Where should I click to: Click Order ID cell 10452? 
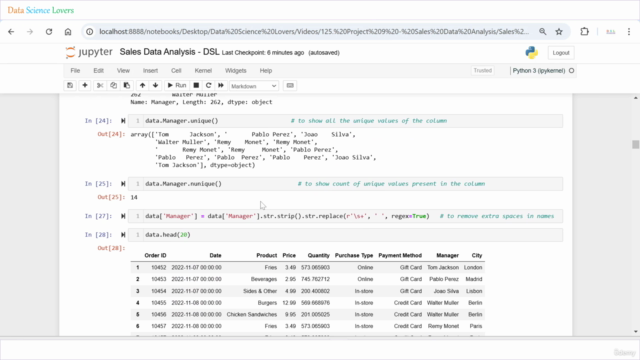158,267
